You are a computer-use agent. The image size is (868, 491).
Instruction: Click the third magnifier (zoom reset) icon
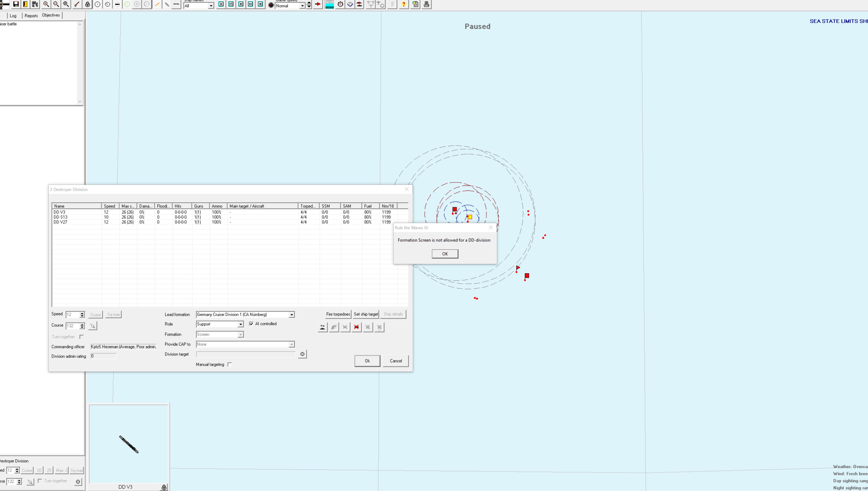(66, 4)
